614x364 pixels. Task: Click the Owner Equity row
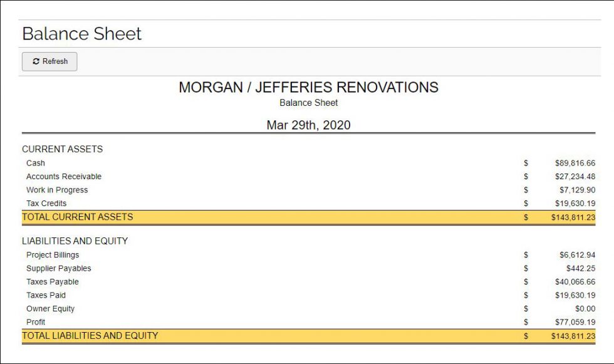pyautogui.click(x=308, y=309)
